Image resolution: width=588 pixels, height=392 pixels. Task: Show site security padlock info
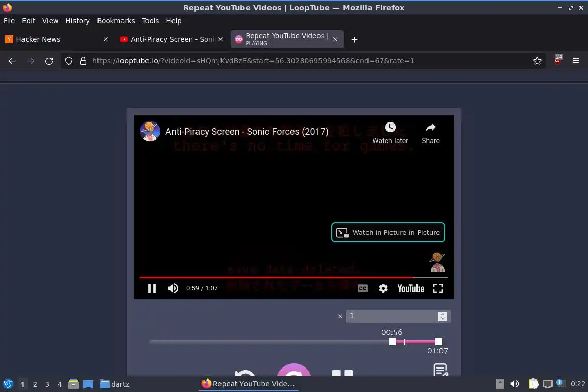(83, 61)
